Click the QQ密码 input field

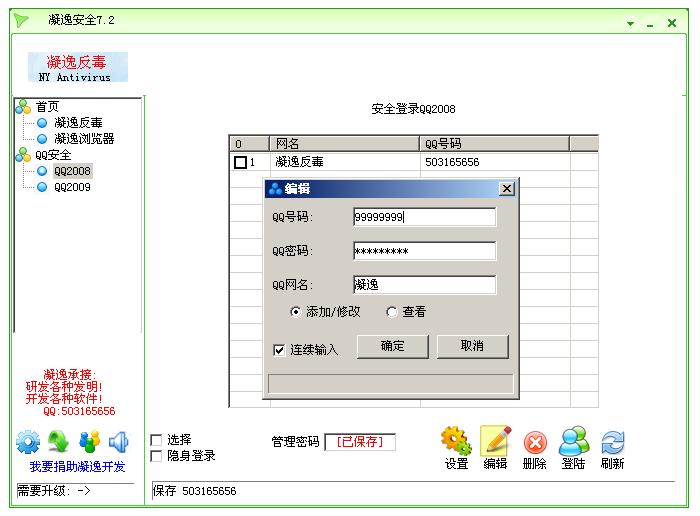pos(424,251)
